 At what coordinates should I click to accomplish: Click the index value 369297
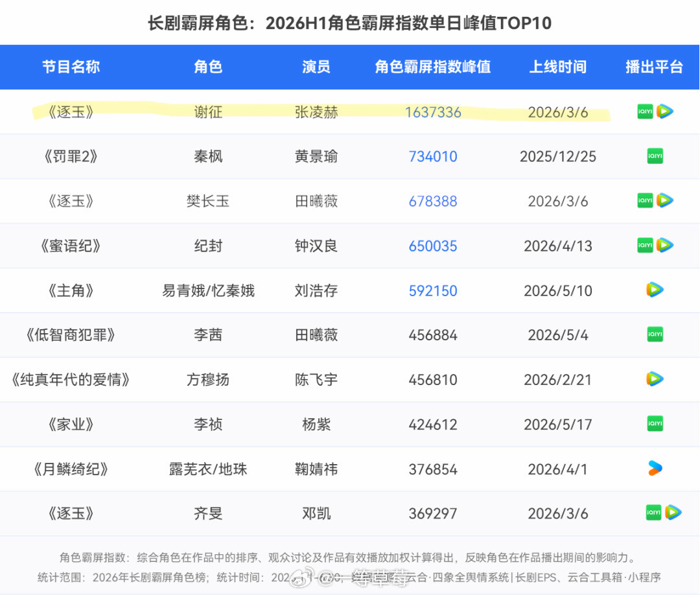tap(433, 513)
